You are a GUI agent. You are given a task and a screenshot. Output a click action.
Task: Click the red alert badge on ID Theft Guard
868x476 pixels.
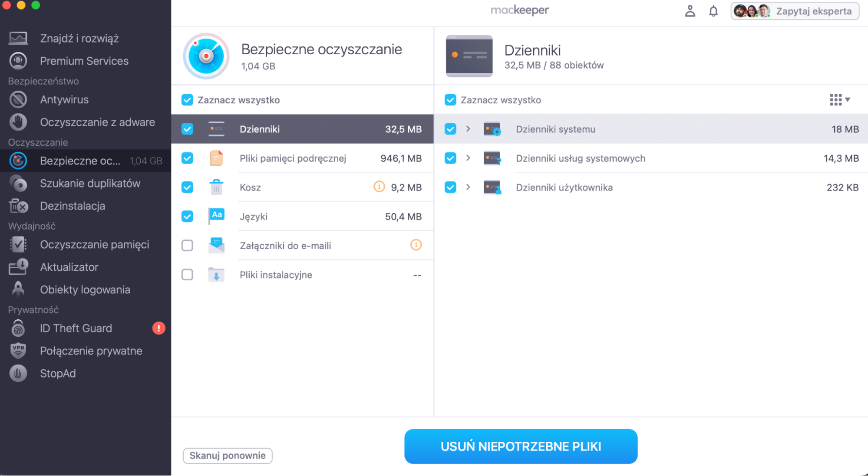(159, 328)
